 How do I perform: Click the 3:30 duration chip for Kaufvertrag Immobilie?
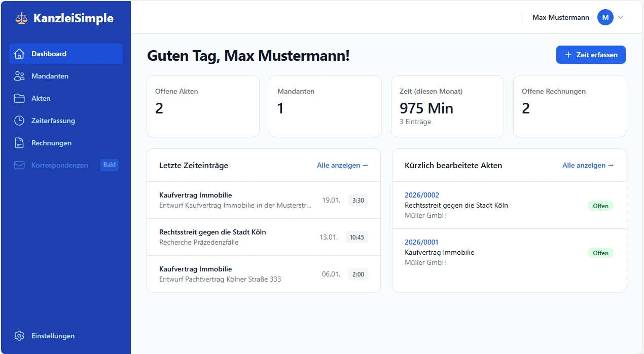coord(357,200)
